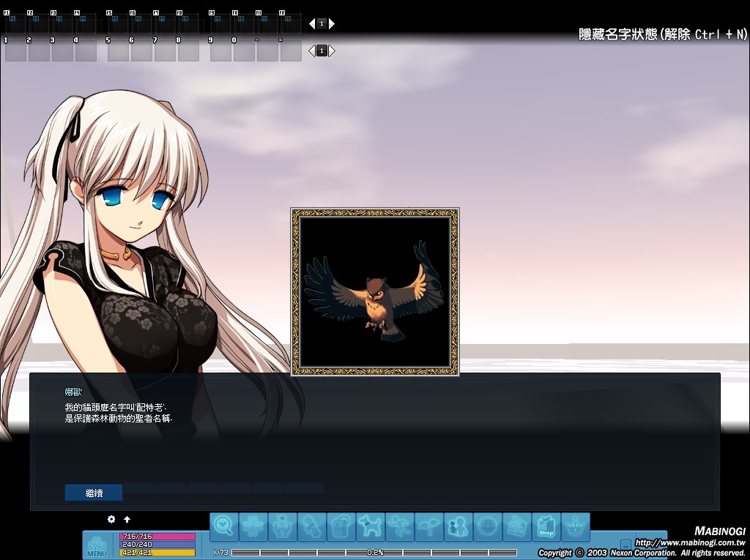Image resolution: width=750 pixels, height=560 pixels.
Task: Click the gear settings icon above status bars
Action: pos(111,519)
